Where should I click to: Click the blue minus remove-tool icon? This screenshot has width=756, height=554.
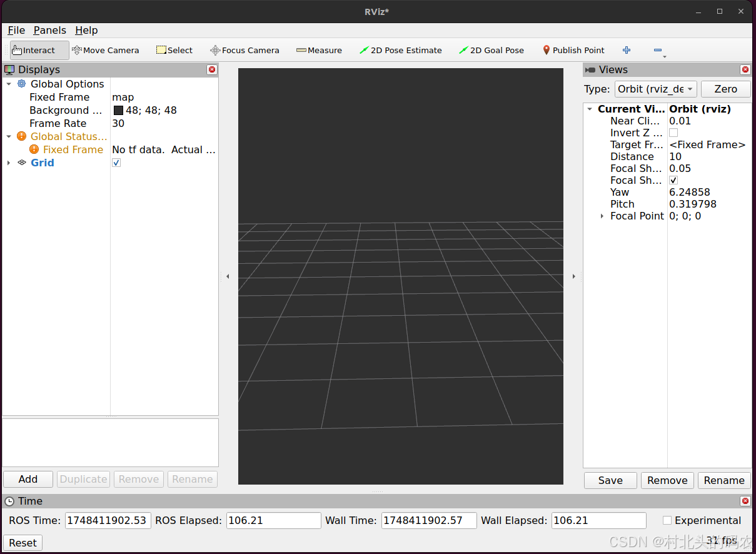pyautogui.click(x=657, y=50)
